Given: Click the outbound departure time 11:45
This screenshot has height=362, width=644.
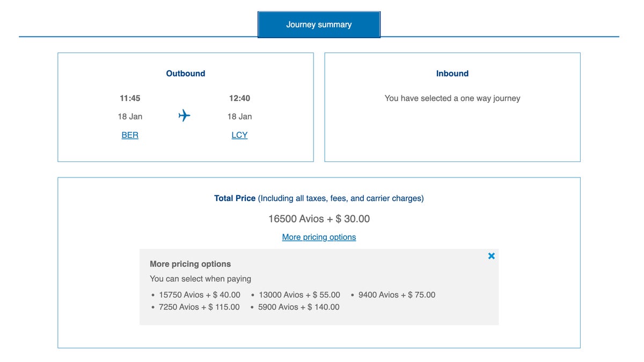Looking at the screenshot, I should [130, 98].
